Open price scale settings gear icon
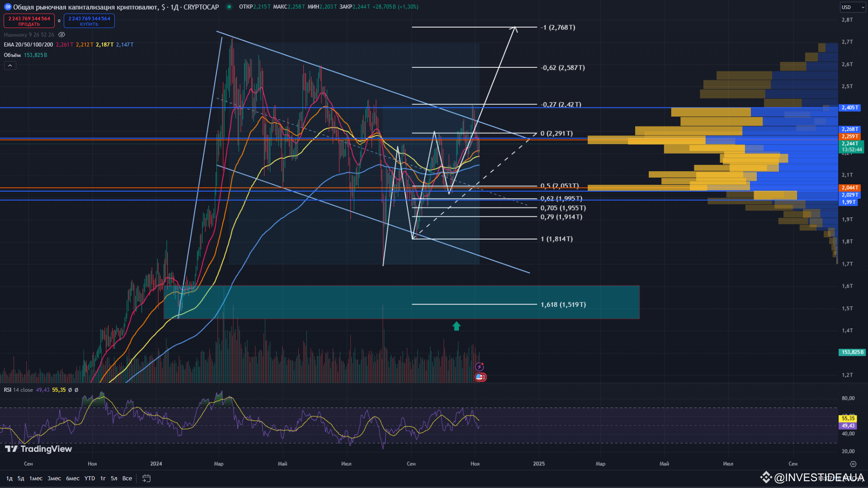The image size is (868, 488). click(853, 464)
